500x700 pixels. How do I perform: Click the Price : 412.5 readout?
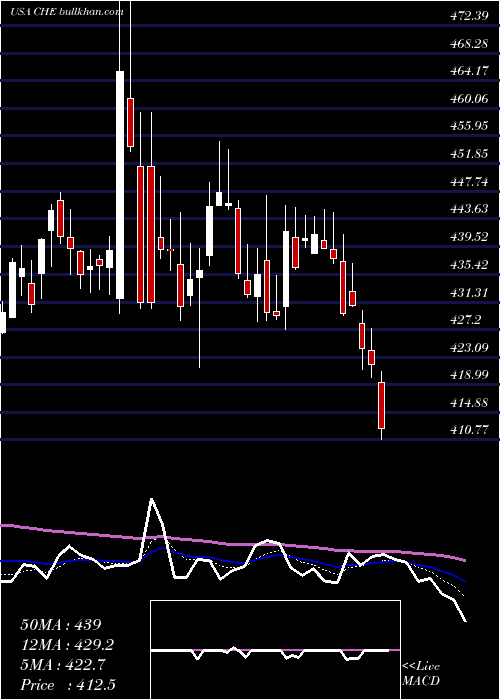tap(68, 685)
